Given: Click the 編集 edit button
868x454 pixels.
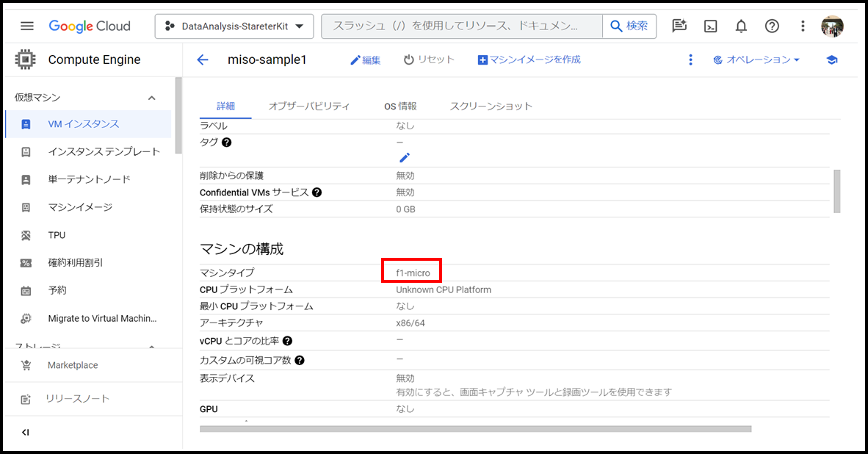Looking at the screenshot, I should click(365, 60).
